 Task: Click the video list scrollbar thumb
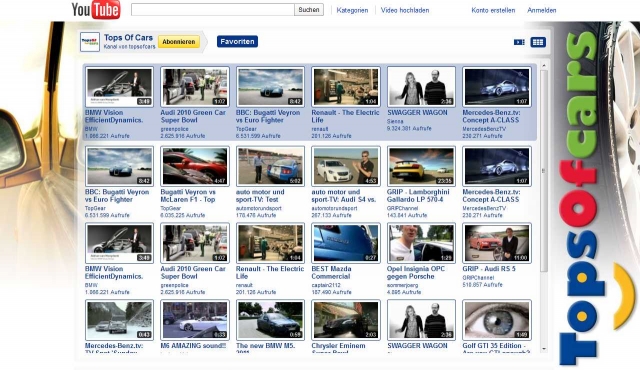click(x=544, y=171)
